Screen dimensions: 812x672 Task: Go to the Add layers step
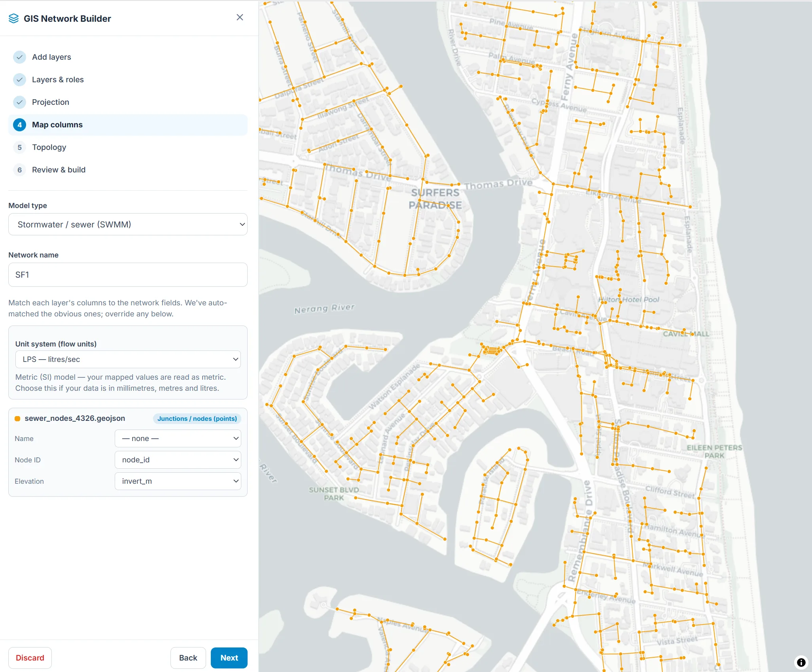(x=128, y=57)
